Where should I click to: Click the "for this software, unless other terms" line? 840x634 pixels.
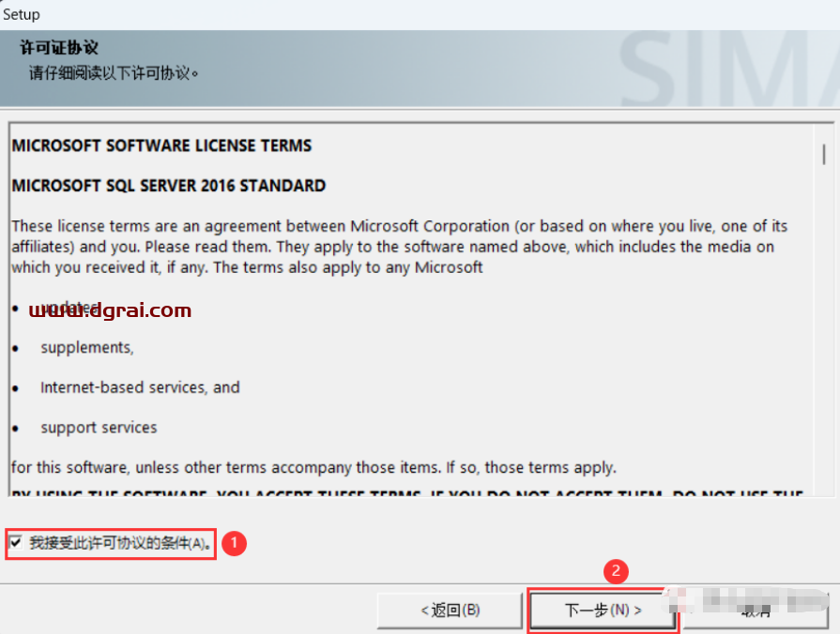(313, 467)
